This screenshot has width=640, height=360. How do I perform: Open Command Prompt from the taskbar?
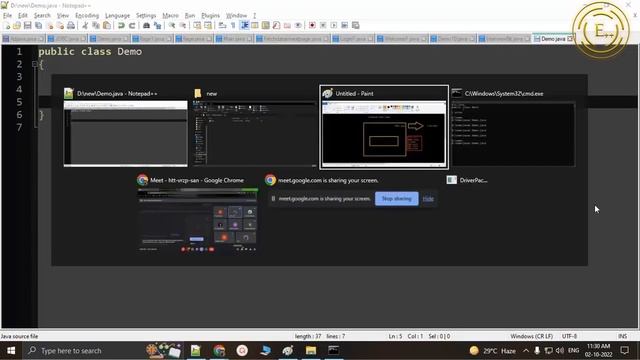[333, 351]
